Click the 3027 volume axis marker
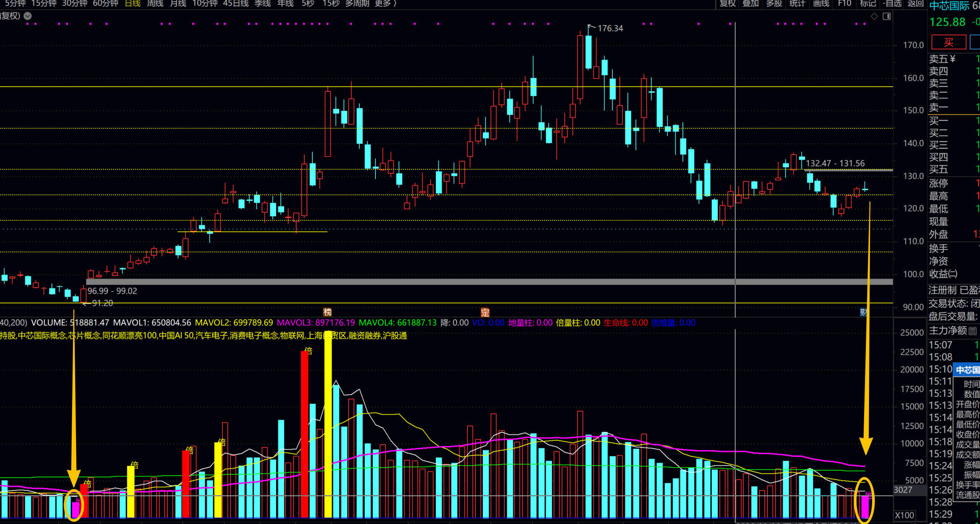This screenshot has width=980, height=524. coord(903,490)
